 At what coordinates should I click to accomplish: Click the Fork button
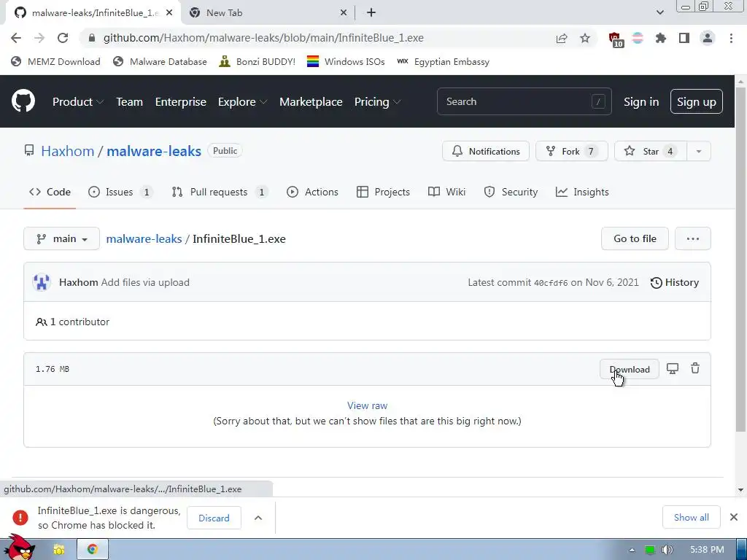click(x=572, y=152)
